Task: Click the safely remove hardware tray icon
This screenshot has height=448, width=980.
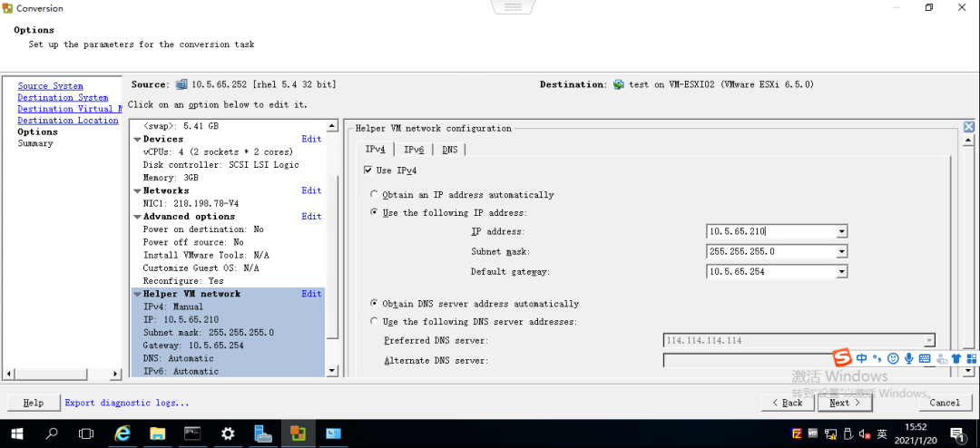Action: (848, 433)
